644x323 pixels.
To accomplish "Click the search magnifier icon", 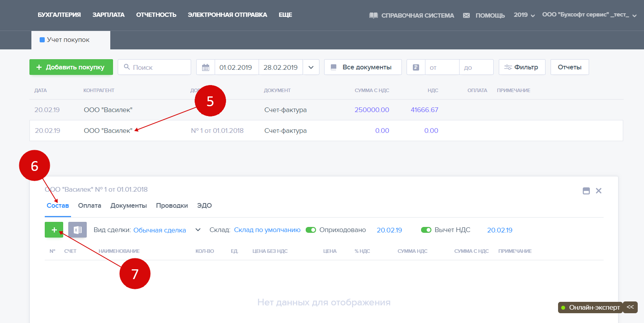I will point(127,67).
